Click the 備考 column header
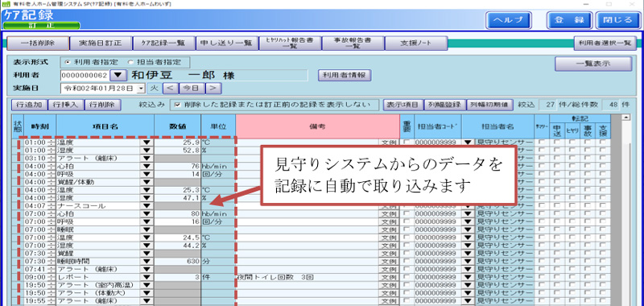 point(317,126)
